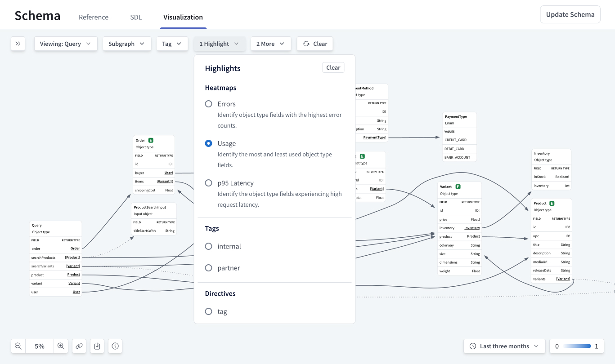Expand the sidebar with double-chevron icon
Viewport: 615px width, 364px height.
(18, 44)
